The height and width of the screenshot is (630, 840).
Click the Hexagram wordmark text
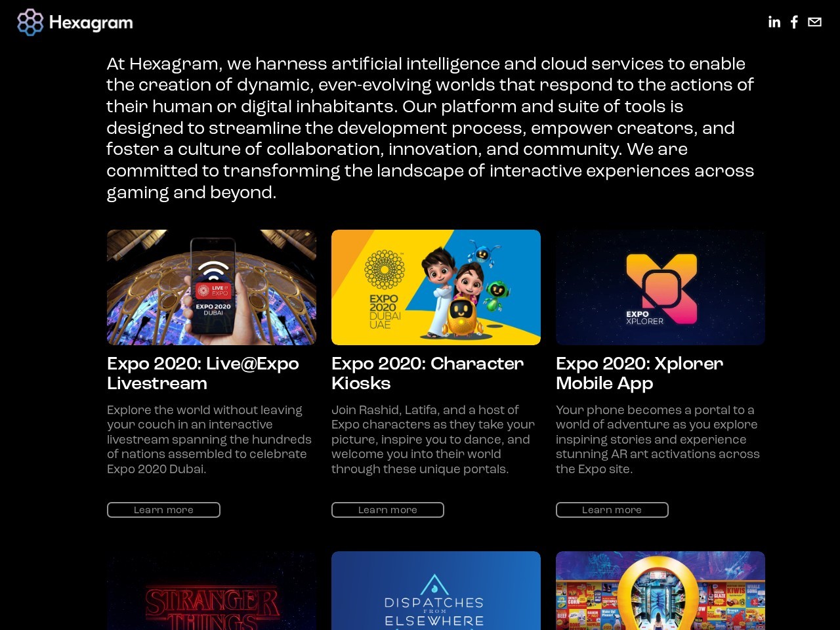pyautogui.click(x=91, y=23)
